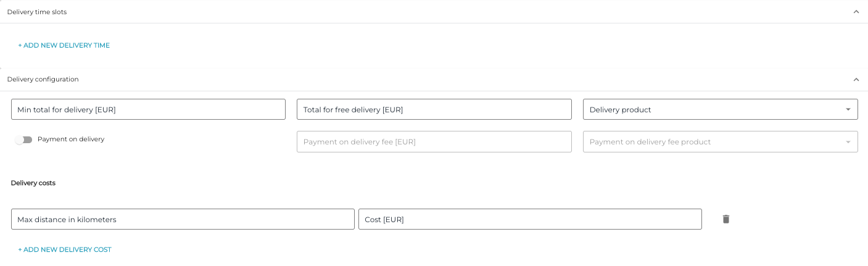The width and height of the screenshot is (868, 266).
Task: Delete the delivery cost row with trash icon
Action: [x=726, y=219]
